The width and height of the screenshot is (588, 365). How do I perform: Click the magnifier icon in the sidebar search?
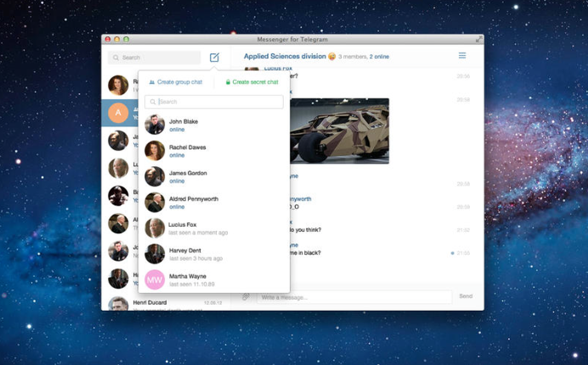click(x=116, y=58)
